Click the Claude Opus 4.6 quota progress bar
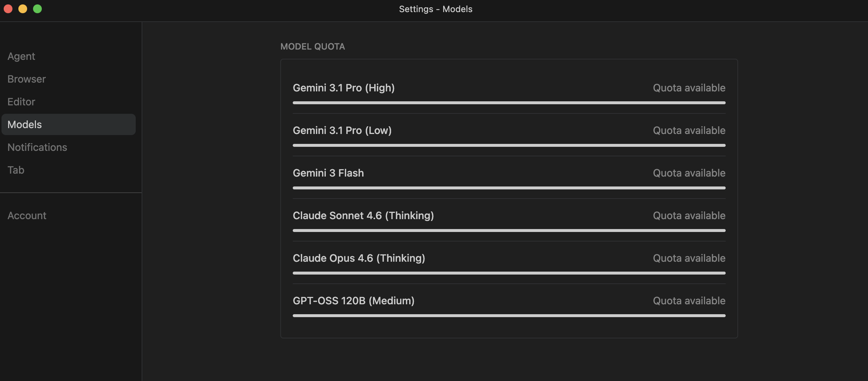 point(509,273)
